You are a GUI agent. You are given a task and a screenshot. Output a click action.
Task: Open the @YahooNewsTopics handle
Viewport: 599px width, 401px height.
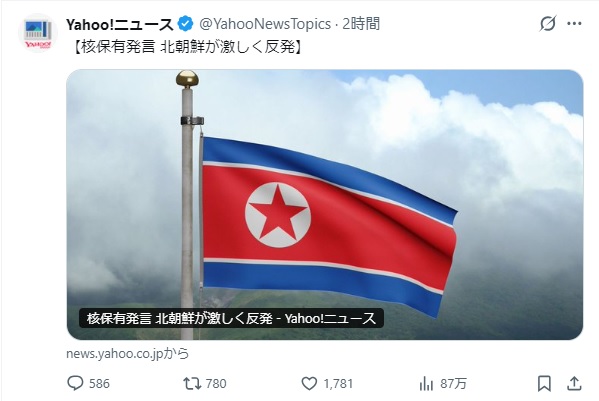pyautogui.click(x=265, y=24)
